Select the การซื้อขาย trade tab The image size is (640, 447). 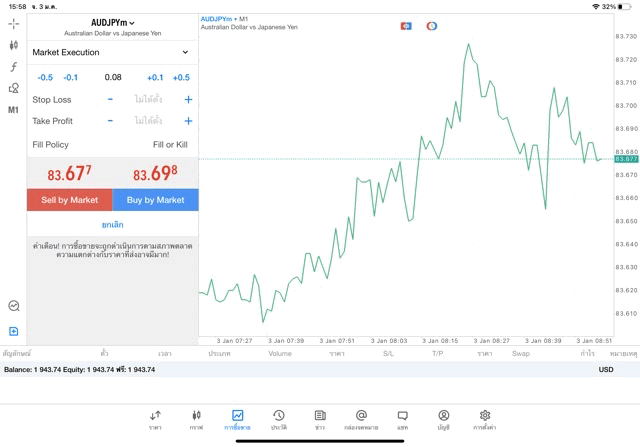point(237,420)
